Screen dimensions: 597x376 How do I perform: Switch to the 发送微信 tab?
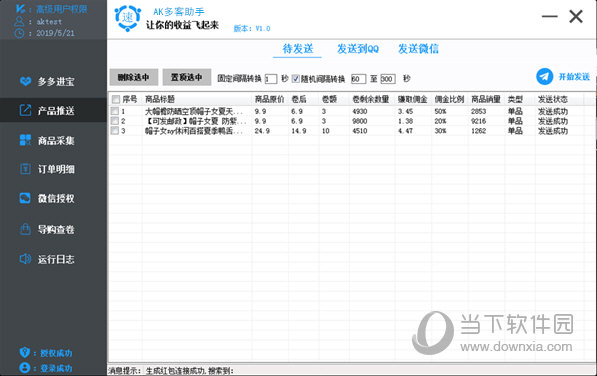point(418,49)
